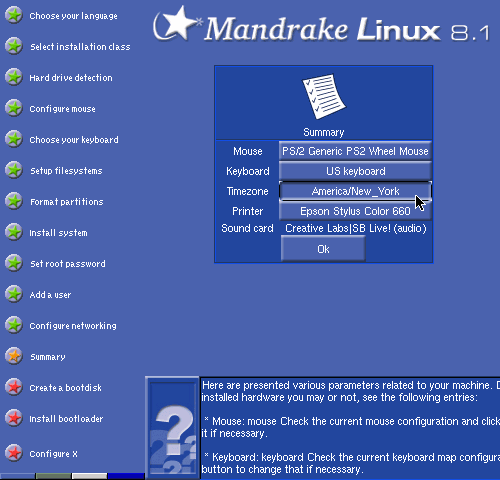Click the Sound card label
500x480 pixels.
coord(247,228)
